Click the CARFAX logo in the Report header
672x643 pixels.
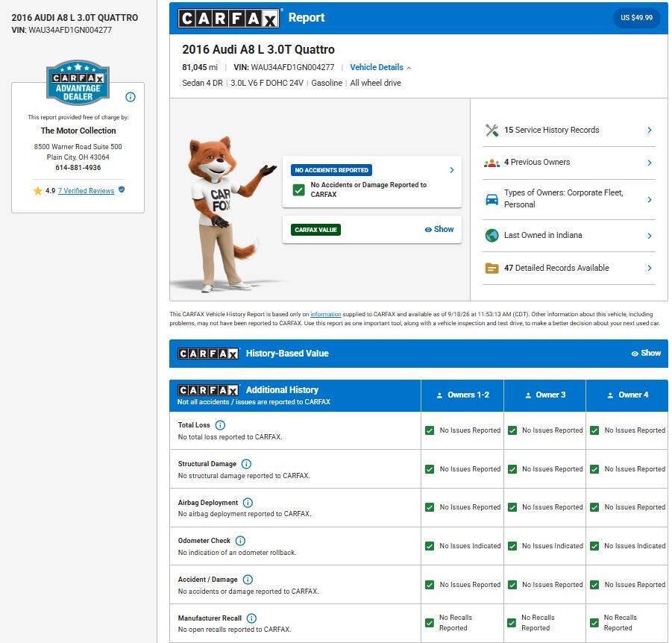[228, 18]
